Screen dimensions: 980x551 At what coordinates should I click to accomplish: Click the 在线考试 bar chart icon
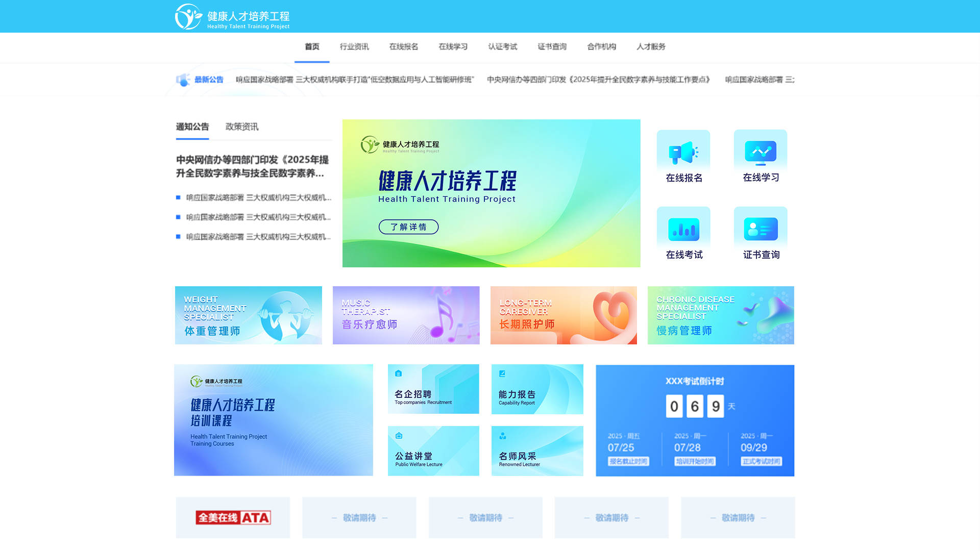pyautogui.click(x=683, y=230)
